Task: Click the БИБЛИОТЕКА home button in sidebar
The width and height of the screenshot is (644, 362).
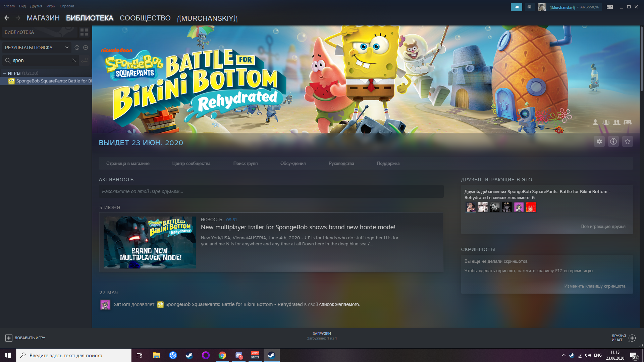Action: pos(40,32)
